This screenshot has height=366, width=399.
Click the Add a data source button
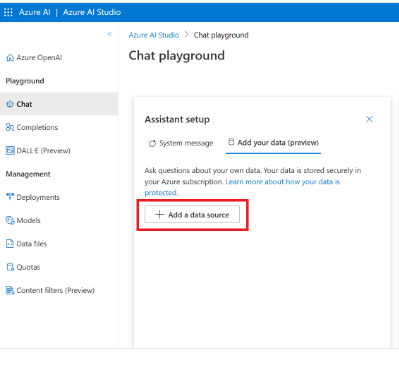click(192, 214)
